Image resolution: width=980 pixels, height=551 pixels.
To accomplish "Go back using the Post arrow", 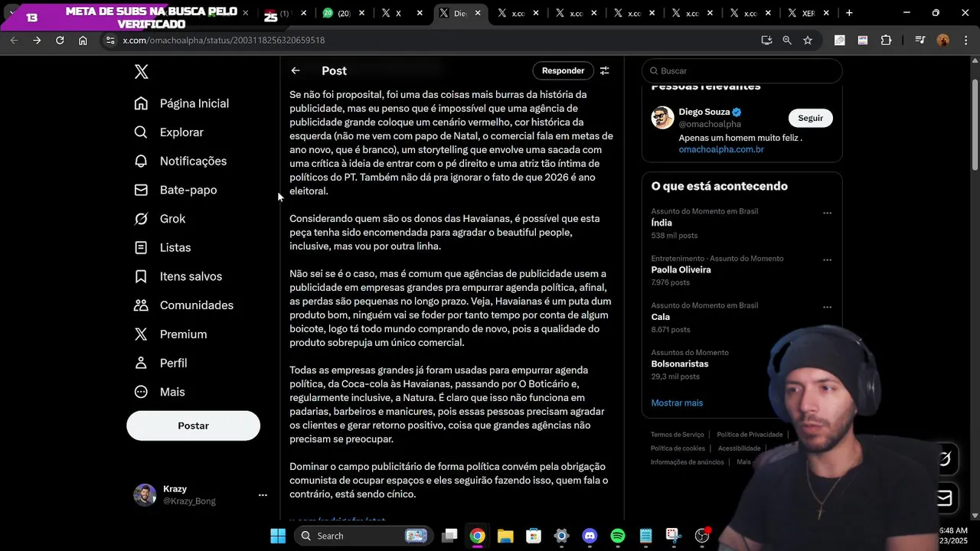I will (296, 70).
